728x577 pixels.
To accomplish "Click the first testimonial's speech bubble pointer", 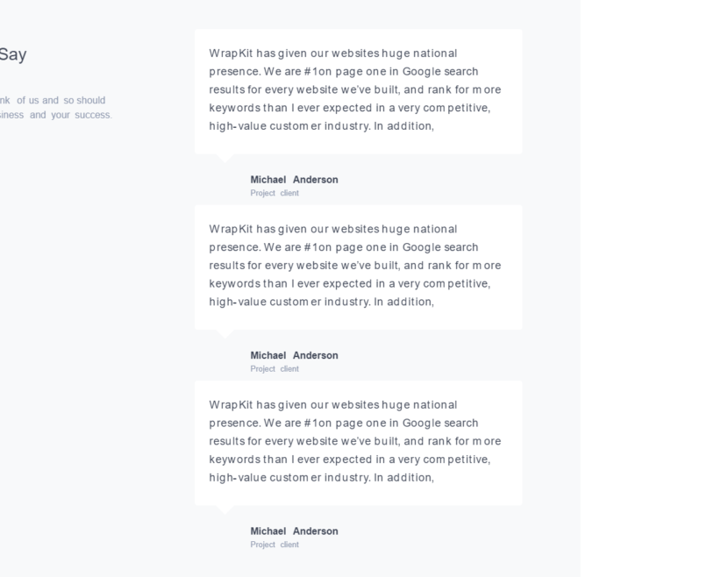I will [225, 158].
